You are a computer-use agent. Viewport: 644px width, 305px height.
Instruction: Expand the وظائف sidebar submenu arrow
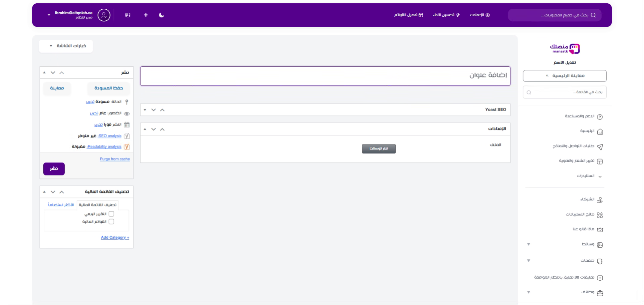coord(529,292)
